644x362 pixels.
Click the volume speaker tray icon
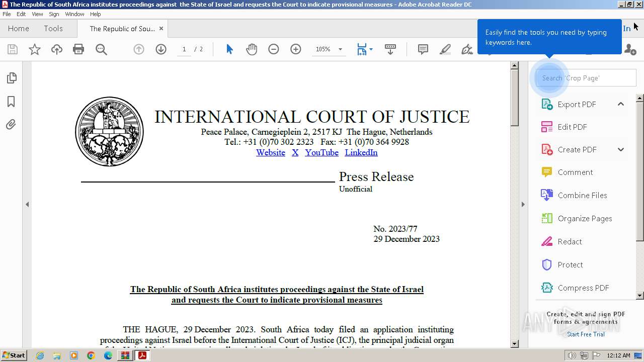572,355
